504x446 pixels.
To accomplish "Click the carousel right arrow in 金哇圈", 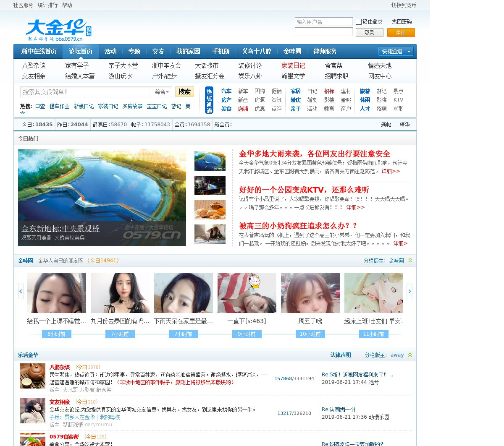I will 409,291.
